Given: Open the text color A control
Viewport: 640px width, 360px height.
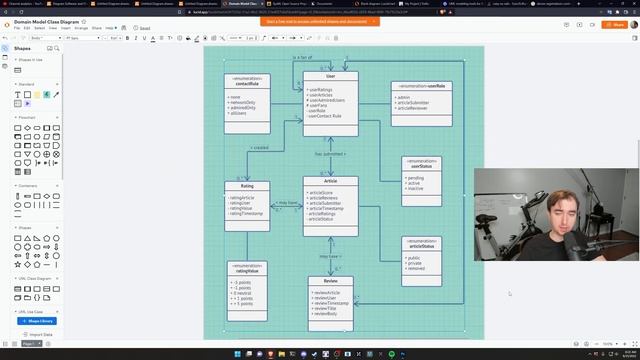Looking at the screenshot, I should 153,38.
